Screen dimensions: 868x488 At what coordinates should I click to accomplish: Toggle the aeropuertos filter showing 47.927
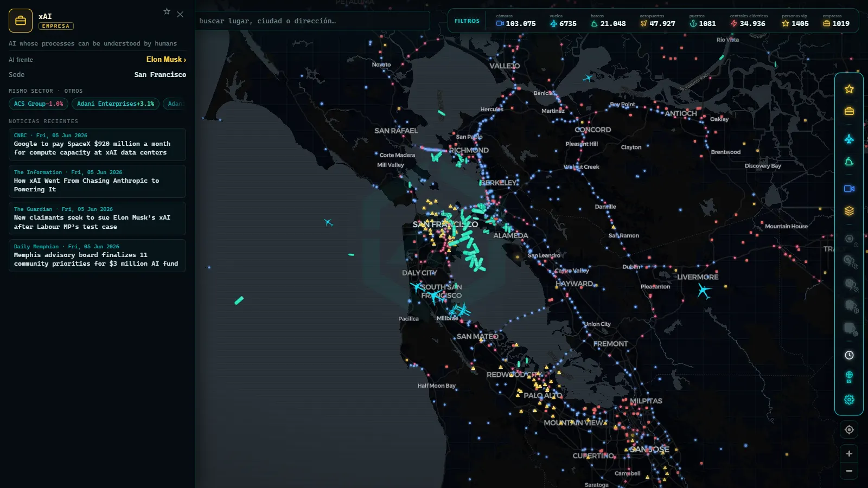click(658, 21)
